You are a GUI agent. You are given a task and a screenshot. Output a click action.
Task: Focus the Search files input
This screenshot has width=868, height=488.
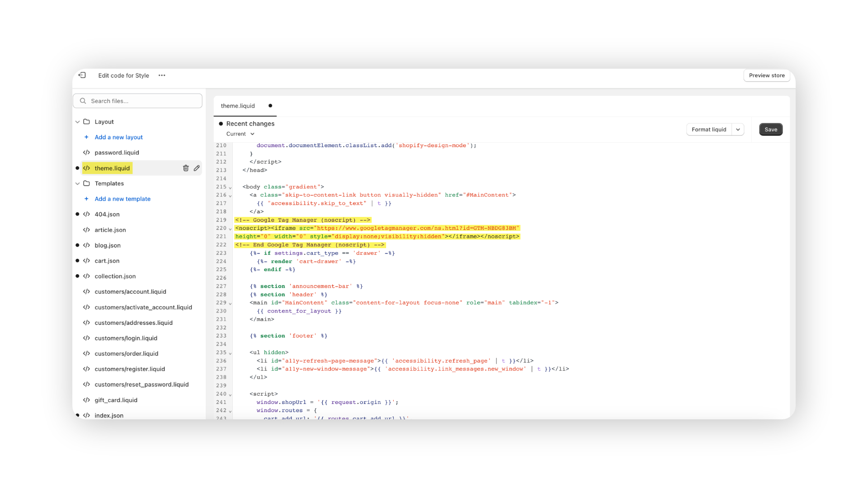tap(137, 101)
